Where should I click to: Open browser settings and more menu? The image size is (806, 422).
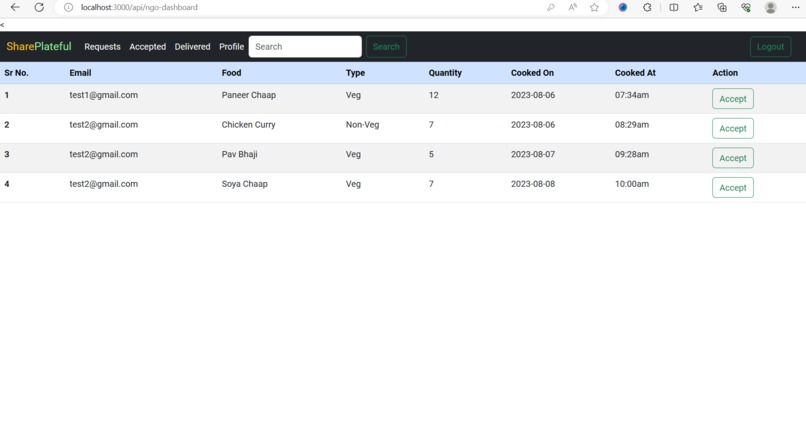pos(795,7)
